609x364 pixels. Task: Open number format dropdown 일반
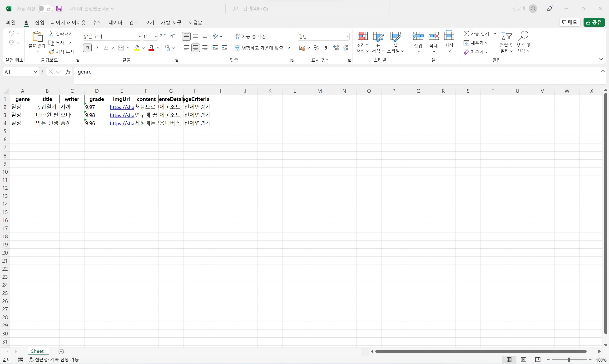coord(347,37)
